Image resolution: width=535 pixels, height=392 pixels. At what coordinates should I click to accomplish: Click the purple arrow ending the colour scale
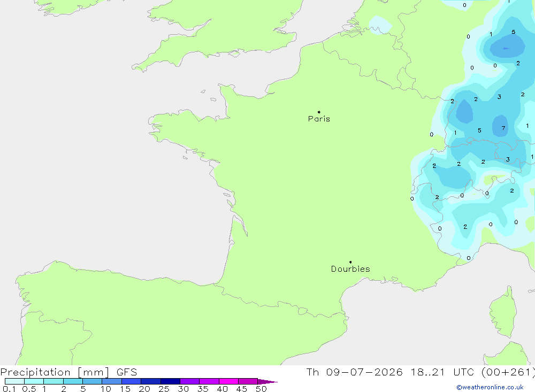(267, 381)
